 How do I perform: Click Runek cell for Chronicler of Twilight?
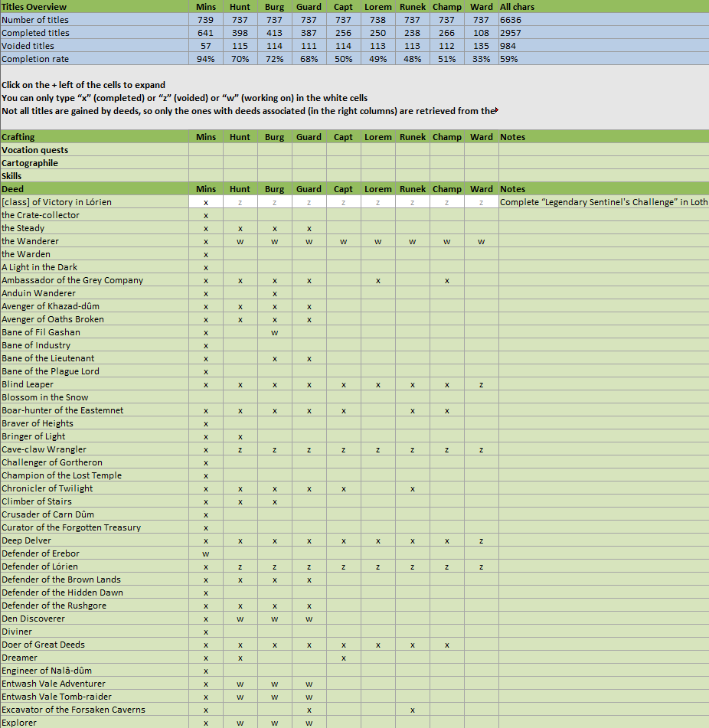[x=412, y=488]
